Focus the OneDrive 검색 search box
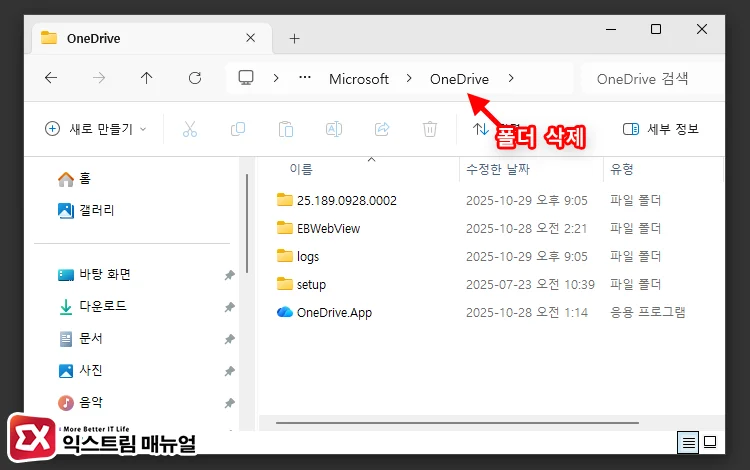The width and height of the screenshot is (750, 470). point(652,78)
